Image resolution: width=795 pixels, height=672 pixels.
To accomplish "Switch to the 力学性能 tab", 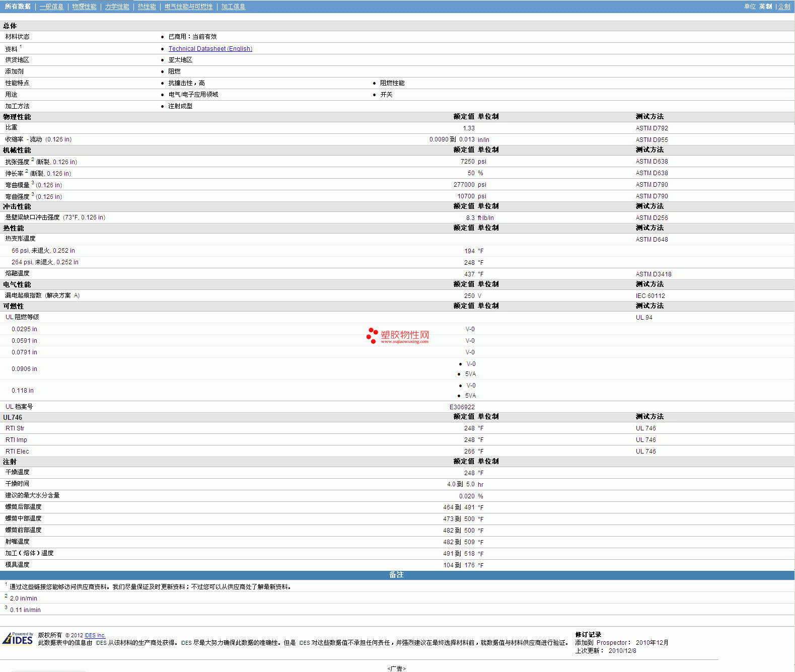I will pos(117,7).
